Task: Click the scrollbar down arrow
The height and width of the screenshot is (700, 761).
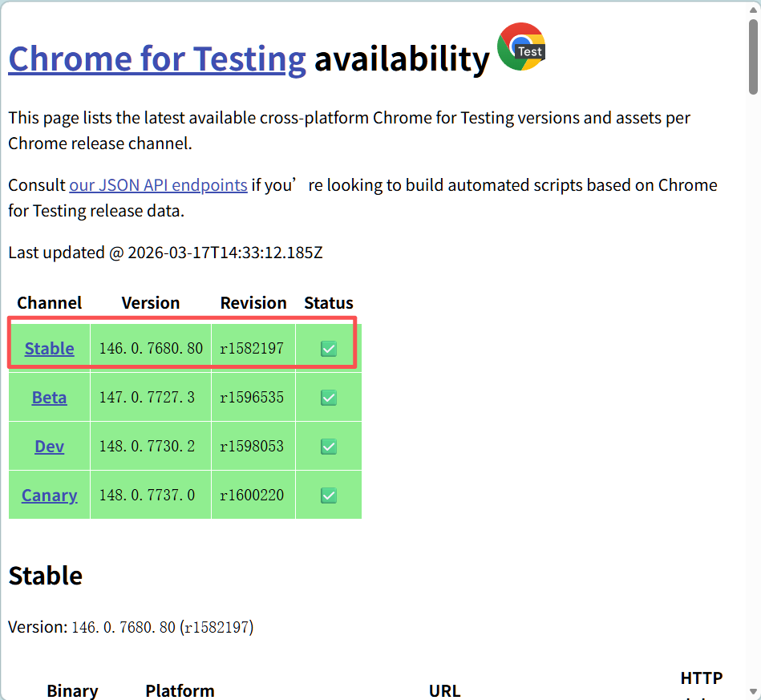Action: (753, 691)
